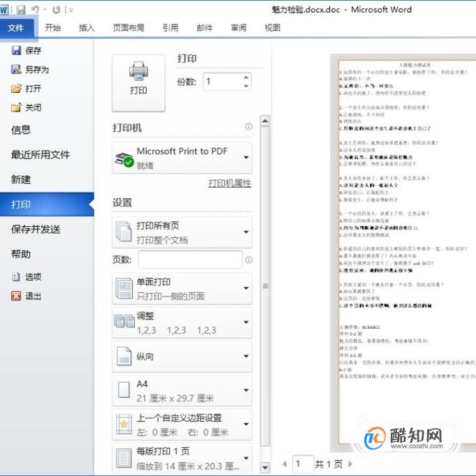Select 保存并发送 in the backstage menu
The width and height of the screenshot is (476, 476).
tap(36, 229)
